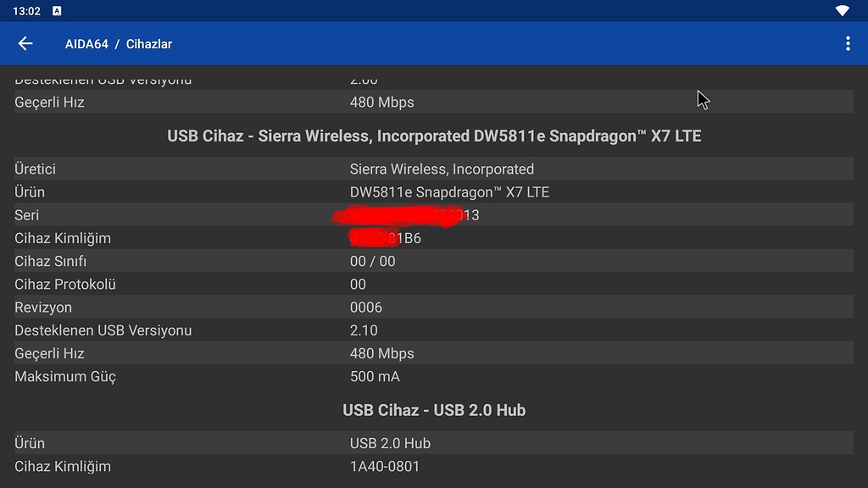
Task: Open the three-dot overflow menu
Action: (847, 43)
